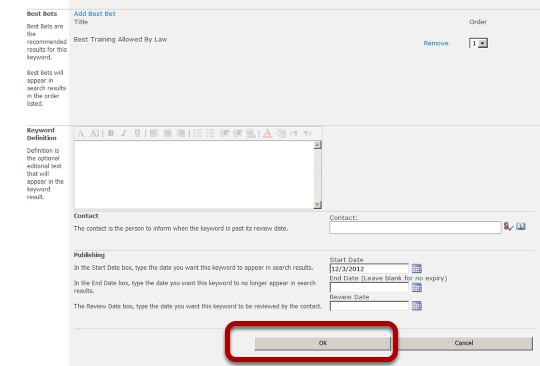This screenshot has width=540, height=366.
Task: Toggle italic formatting in Keyword Definition editor
Action: click(124, 133)
